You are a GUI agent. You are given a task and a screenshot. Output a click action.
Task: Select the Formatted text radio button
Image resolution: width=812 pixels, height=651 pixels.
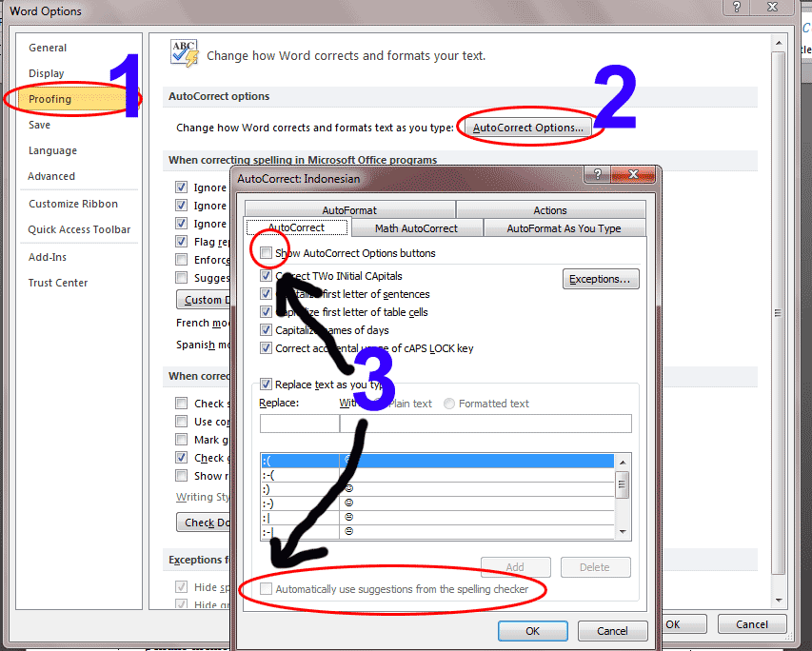click(449, 404)
